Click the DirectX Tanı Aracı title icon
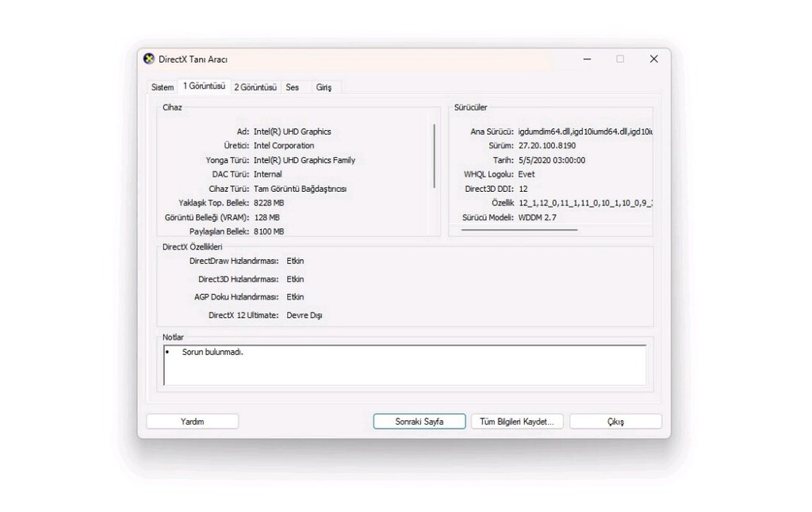Screen dimensions: 812x512 pos(149,59)
